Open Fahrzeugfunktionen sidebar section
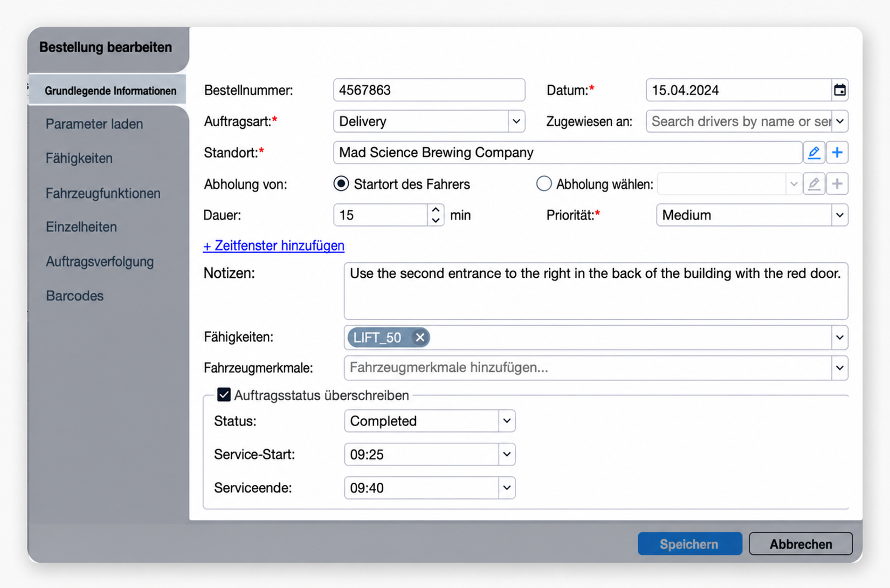The height and width of the screenshot is (588, 890). [x=103, y=193]
